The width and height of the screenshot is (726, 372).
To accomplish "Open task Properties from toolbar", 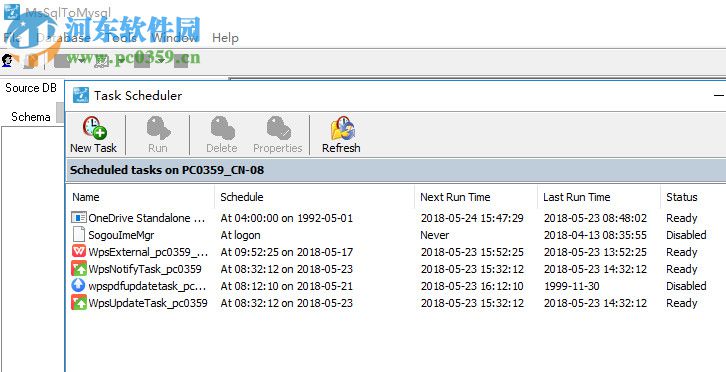I will pyautogui.click(x=278, y=134).
